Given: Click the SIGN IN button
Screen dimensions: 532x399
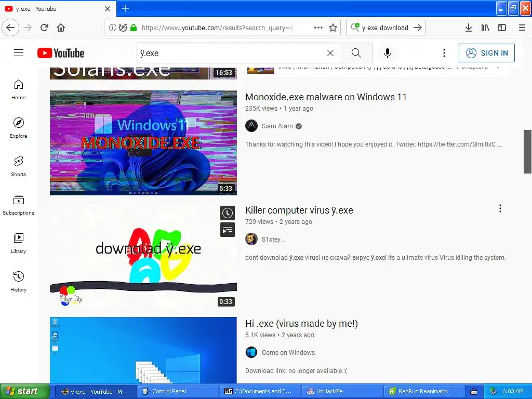Looking at the screenshot, I should pyautogui.click(x=486, y=53).
